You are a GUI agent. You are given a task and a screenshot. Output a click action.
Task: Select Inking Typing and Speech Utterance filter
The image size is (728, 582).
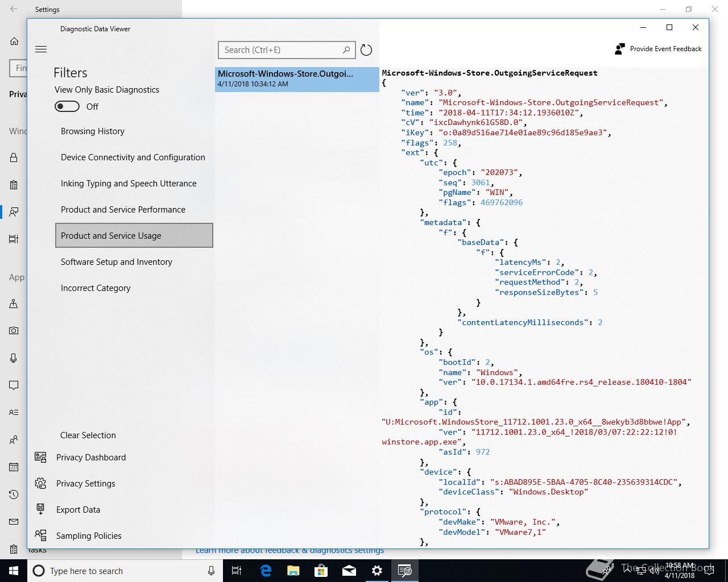134,184
